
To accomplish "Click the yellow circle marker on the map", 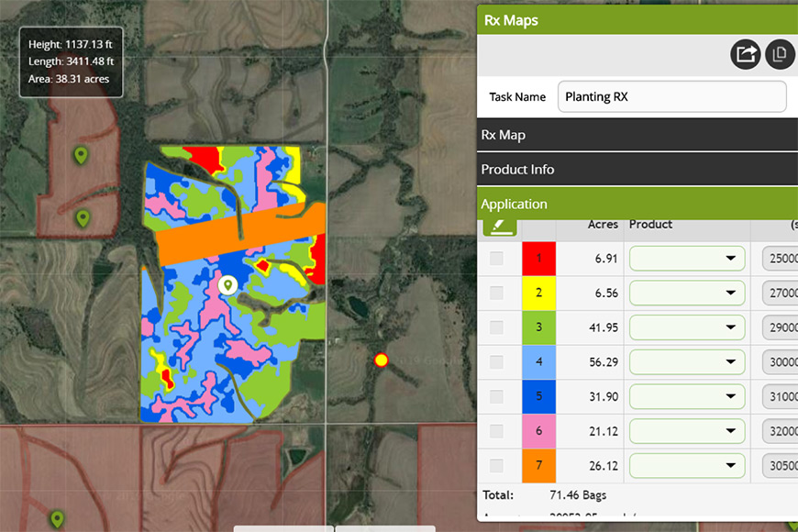I will coord(382,360).
